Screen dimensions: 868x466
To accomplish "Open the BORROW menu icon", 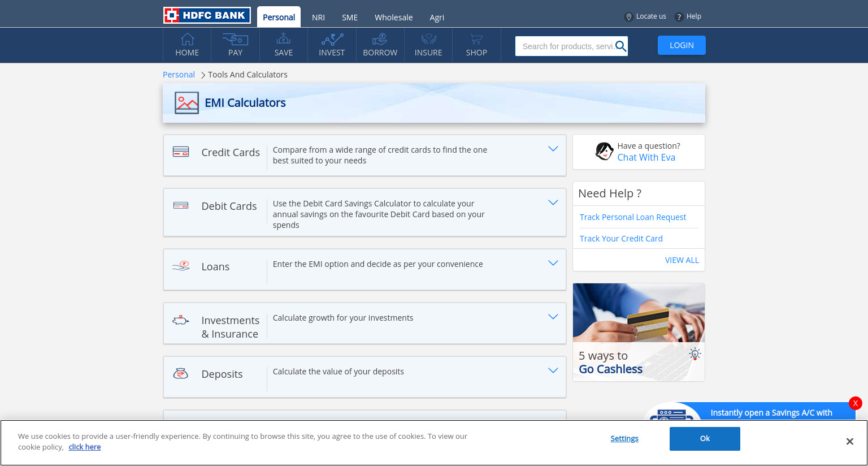I will tap(380, 39).
